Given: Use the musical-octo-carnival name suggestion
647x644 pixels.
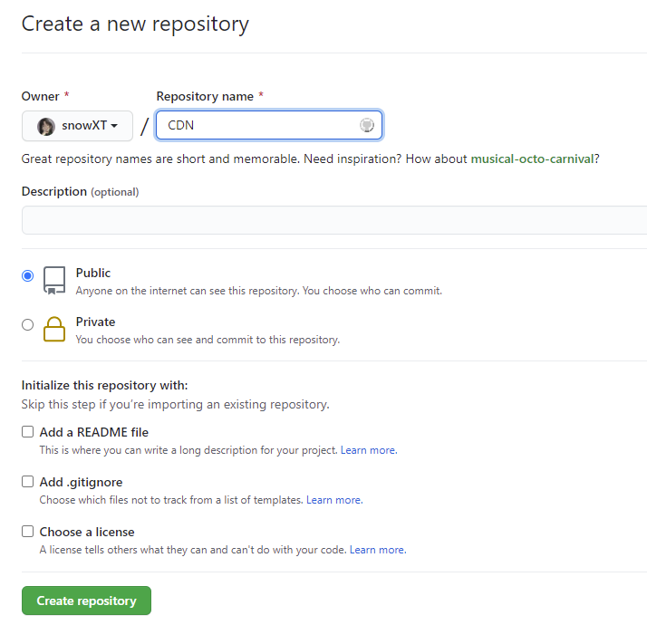Looking at the screenshot, I should coord(532,159).
